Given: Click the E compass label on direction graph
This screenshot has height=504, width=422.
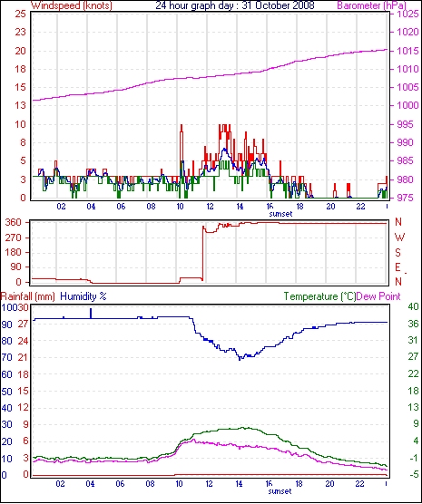Looking at the screenshot, I should coord(398,267).
